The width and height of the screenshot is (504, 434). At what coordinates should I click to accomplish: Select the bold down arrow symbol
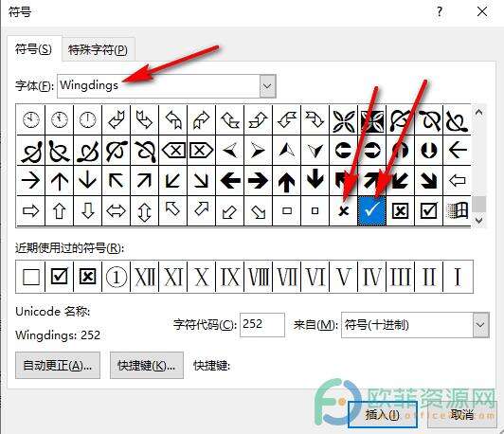(x=315, y=180)
